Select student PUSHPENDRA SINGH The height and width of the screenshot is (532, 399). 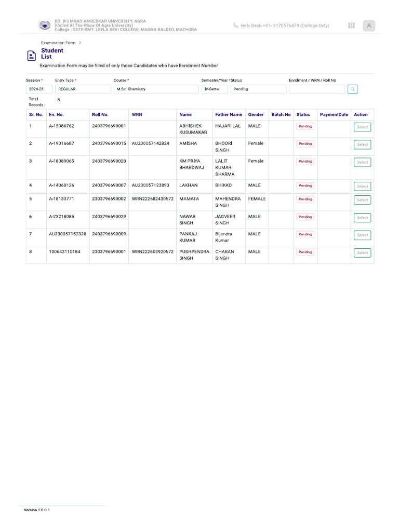[x=362, y=253]
